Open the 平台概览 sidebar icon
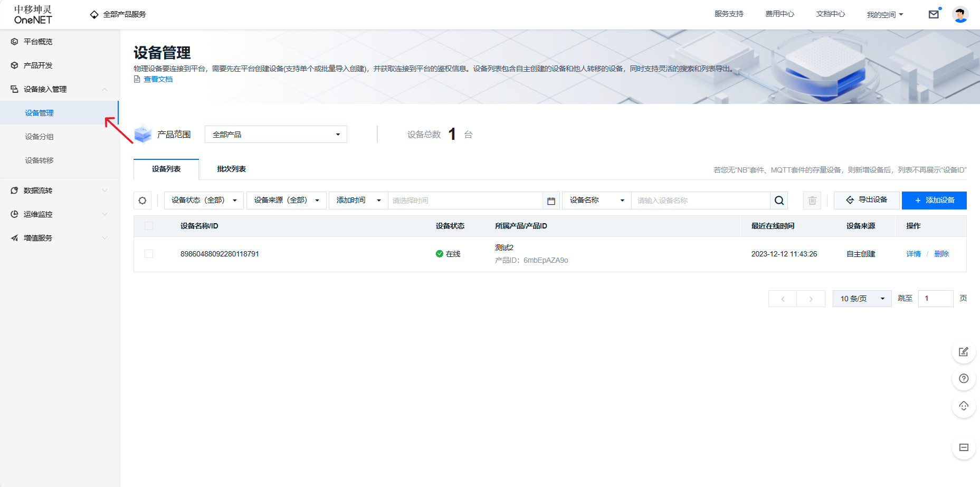The width and height of the screenshot is (980, 487). (14, 41)
